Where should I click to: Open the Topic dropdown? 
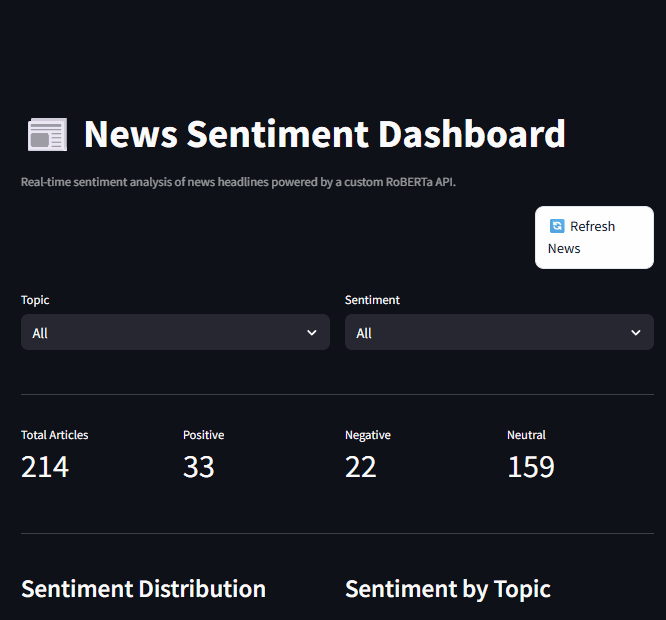tap(175, 332)
